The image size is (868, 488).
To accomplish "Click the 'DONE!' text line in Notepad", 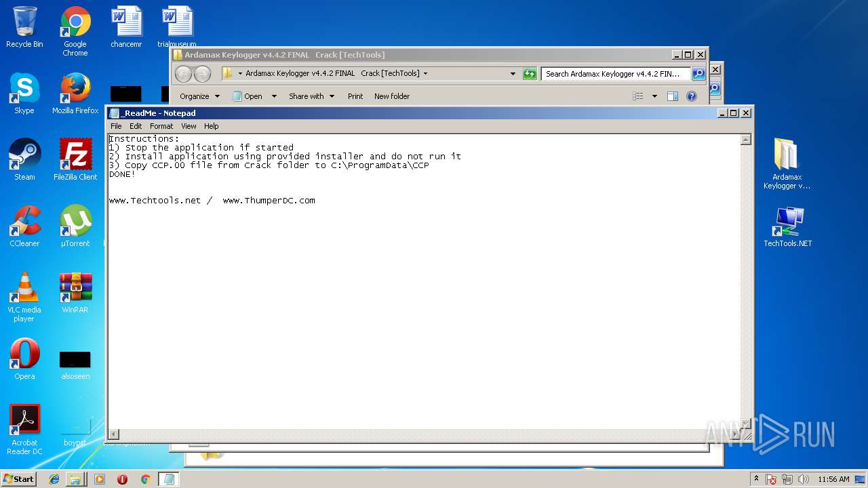I will point(122,174).
